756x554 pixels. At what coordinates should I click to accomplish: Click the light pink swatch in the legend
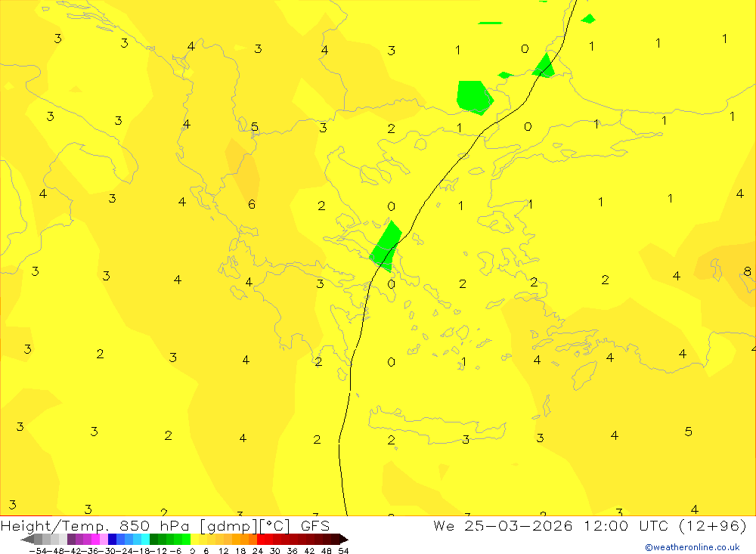tap(104, 539)
